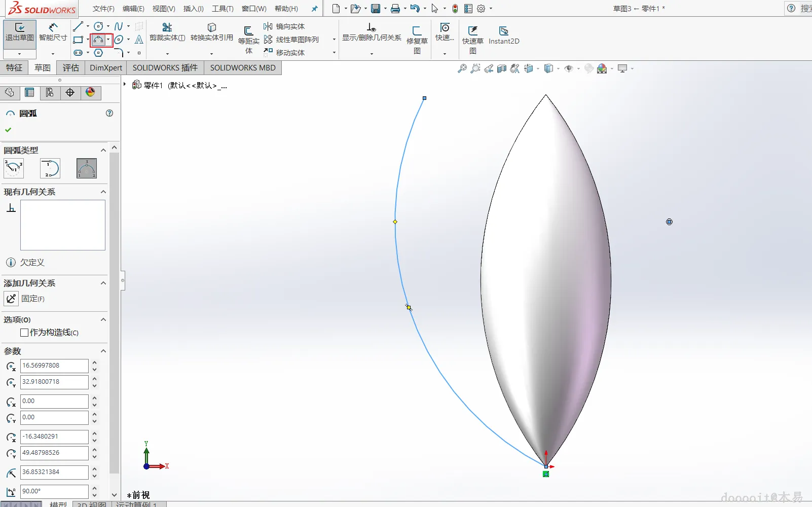Click the Instant2D icon
Image resolution: width=812 pixels, height=507 pixels.
point(503,31)
